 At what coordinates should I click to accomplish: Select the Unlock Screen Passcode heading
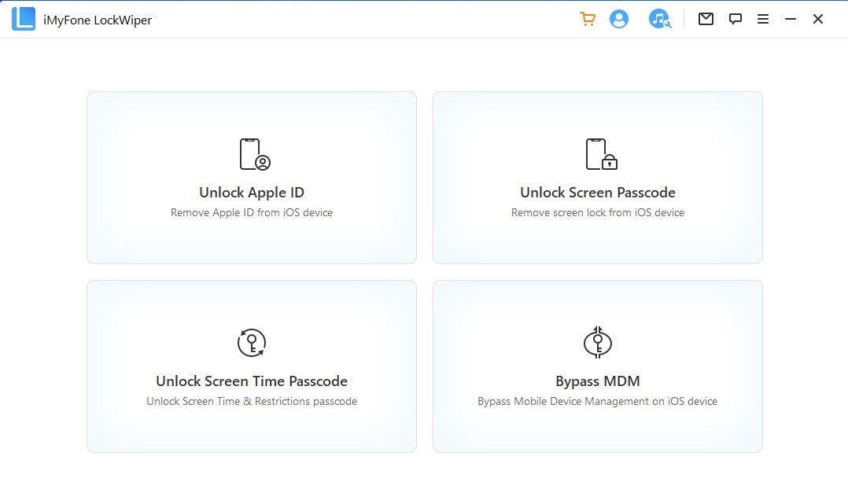point(598,193)
